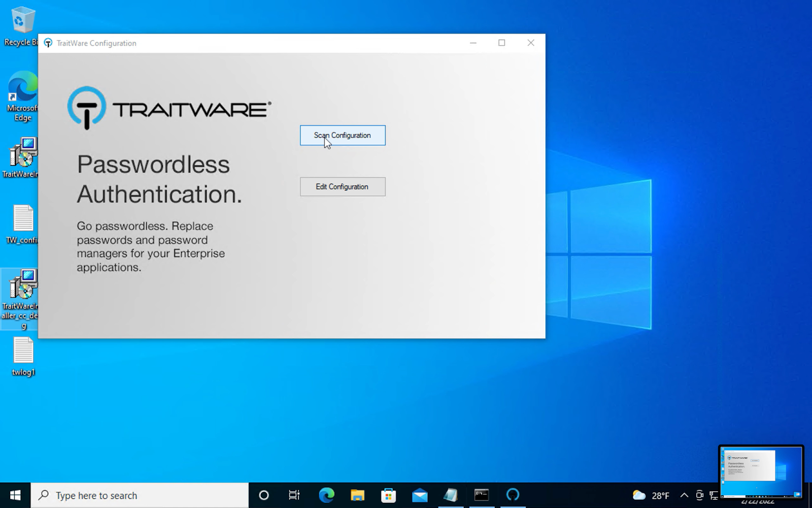Click the Scan Configuration button
Viewport: 812px width, 508px height.
(343, 135)
